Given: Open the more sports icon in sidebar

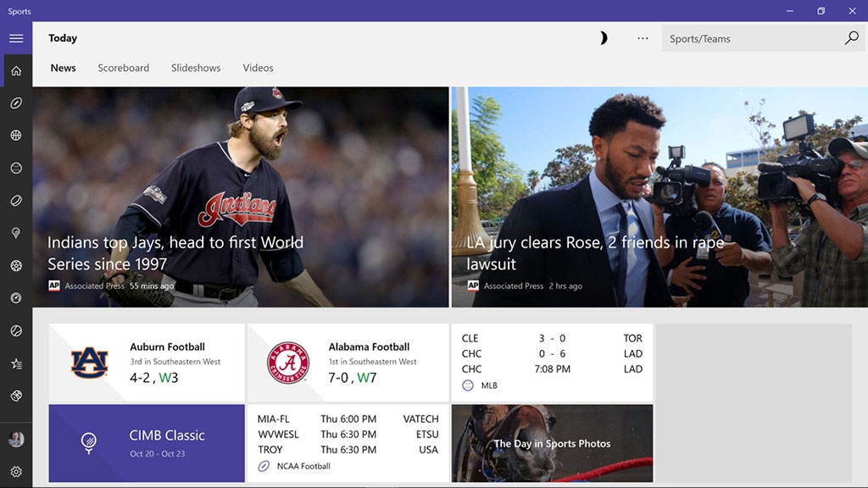Looking at the screenshot, I should tap(16, 396).
